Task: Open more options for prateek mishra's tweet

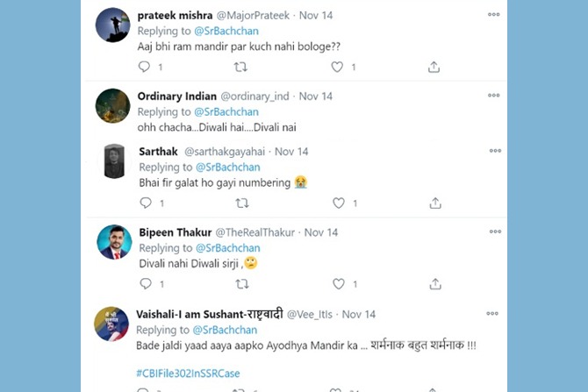Action: [x=493, y=15]
